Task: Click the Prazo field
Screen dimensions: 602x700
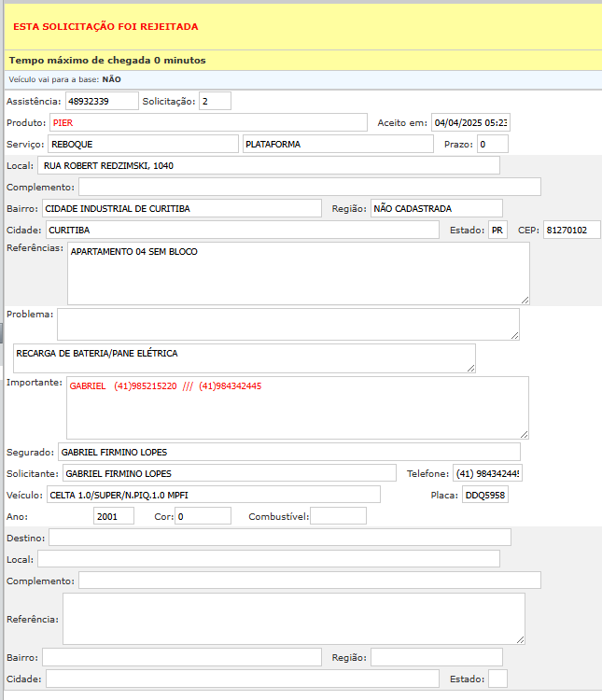Action: pos(492,144)
